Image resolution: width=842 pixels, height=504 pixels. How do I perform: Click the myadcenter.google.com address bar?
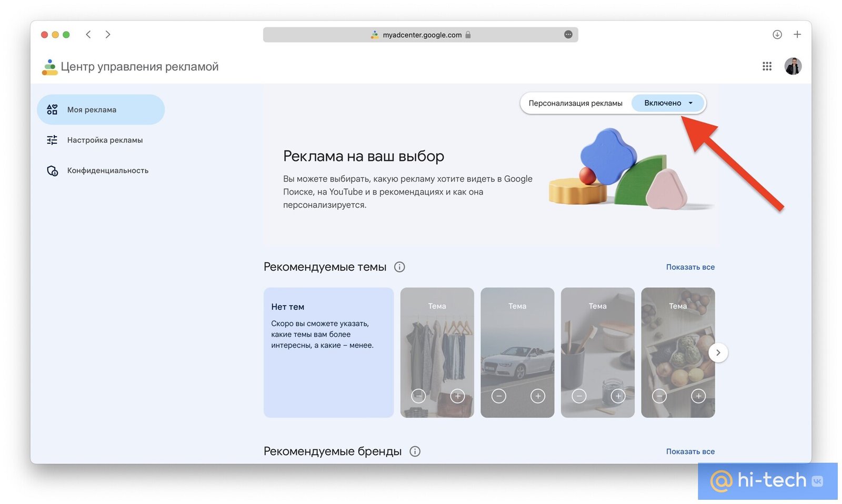pos(420,35)
